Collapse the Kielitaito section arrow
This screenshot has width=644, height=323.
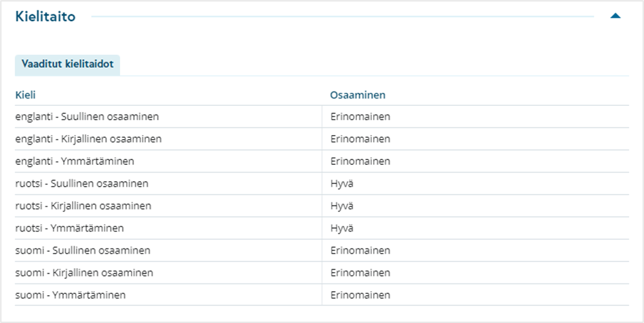coord(615,16)
